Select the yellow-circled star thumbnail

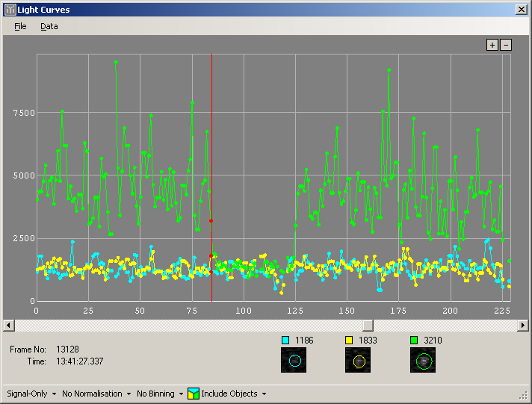click(358, 360)
